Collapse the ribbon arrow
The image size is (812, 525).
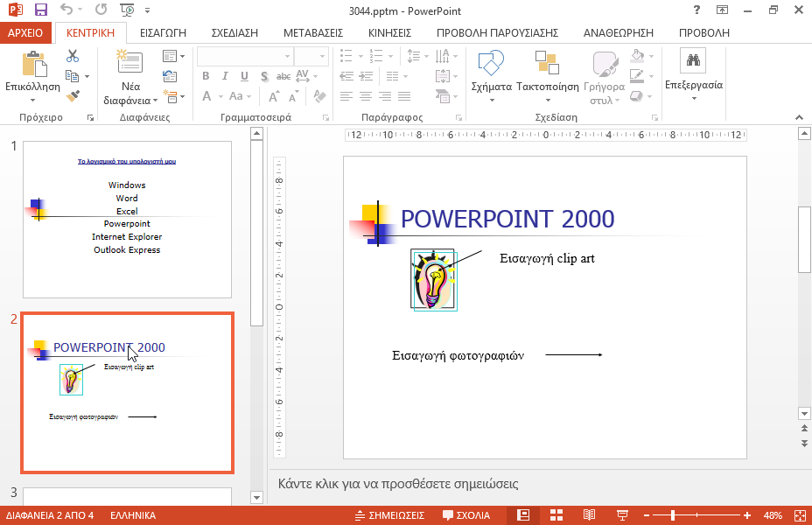pyautogui.click(x=799, y=117)
